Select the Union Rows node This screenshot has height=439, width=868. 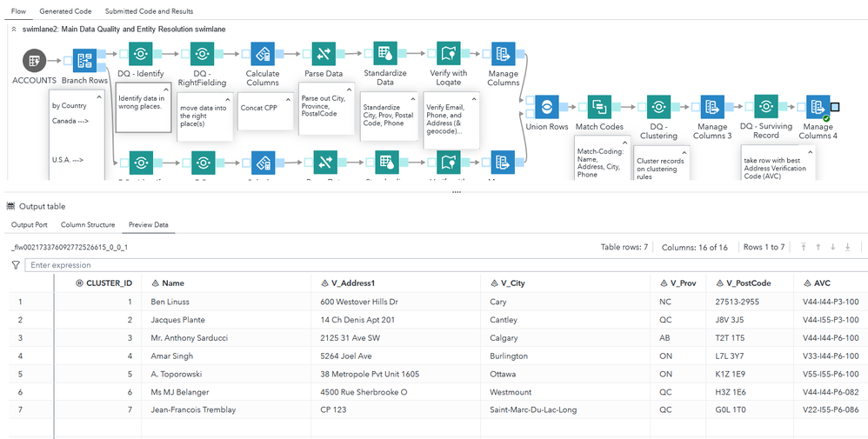[x=546, y=107]
